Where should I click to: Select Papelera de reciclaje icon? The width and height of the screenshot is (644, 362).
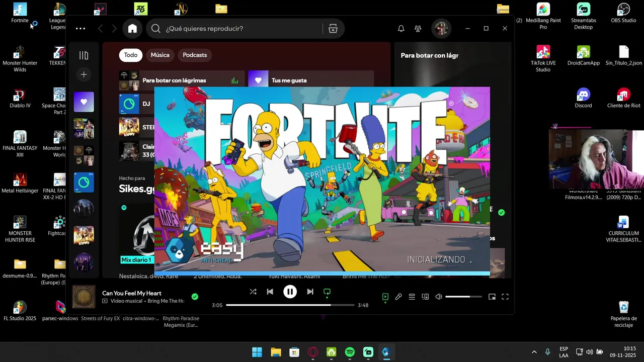(x=623, y=315)
